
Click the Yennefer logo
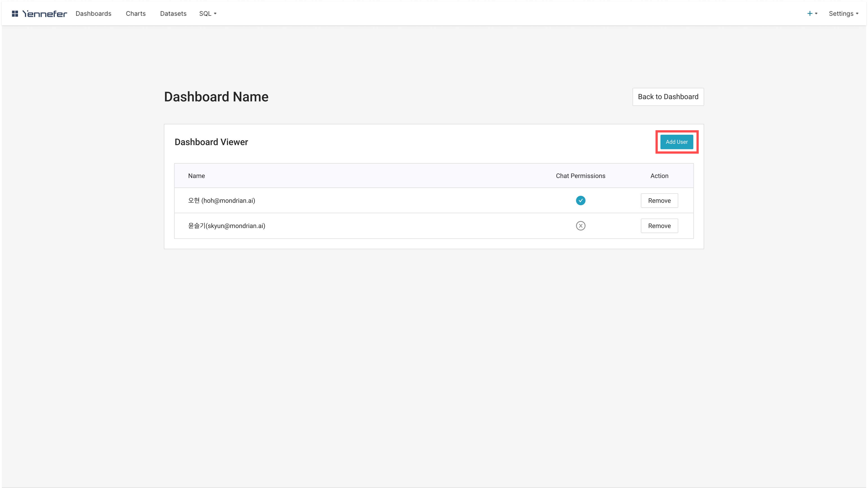pos(45,14)
